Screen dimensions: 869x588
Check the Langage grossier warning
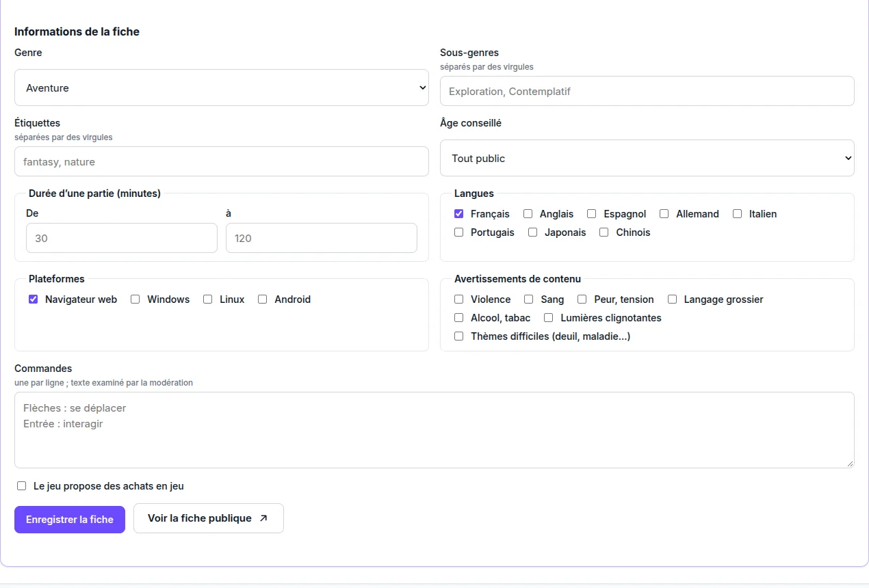pyautogui.click(x=673, y=299)
